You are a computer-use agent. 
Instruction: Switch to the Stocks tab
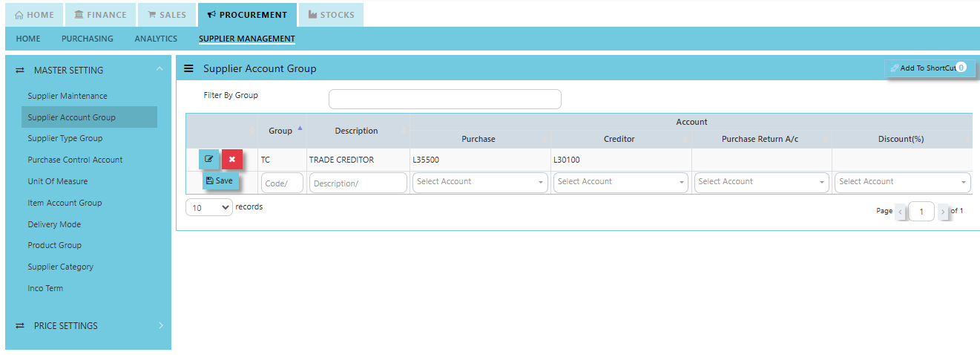tap(331, 15)
